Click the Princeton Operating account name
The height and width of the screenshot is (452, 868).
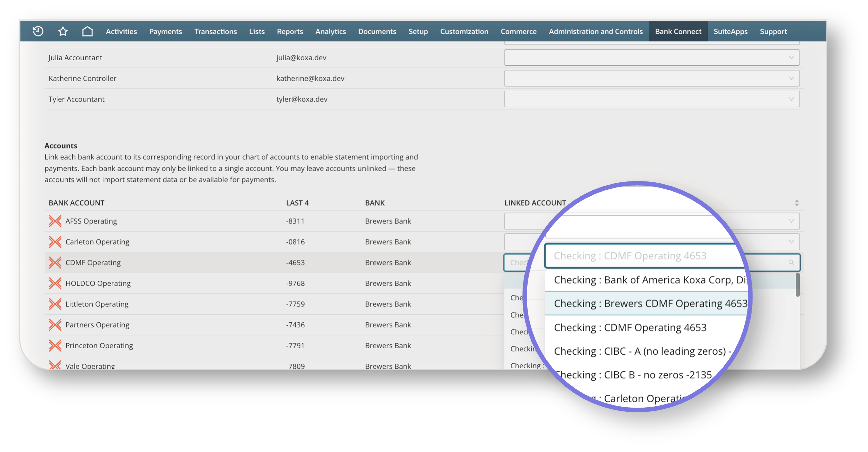coord(99,345)
